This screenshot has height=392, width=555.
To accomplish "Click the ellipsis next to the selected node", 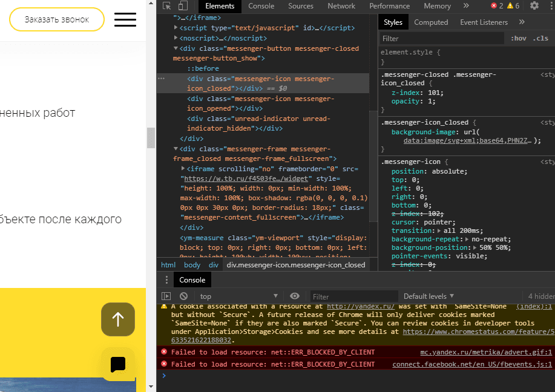I will 162,79.
